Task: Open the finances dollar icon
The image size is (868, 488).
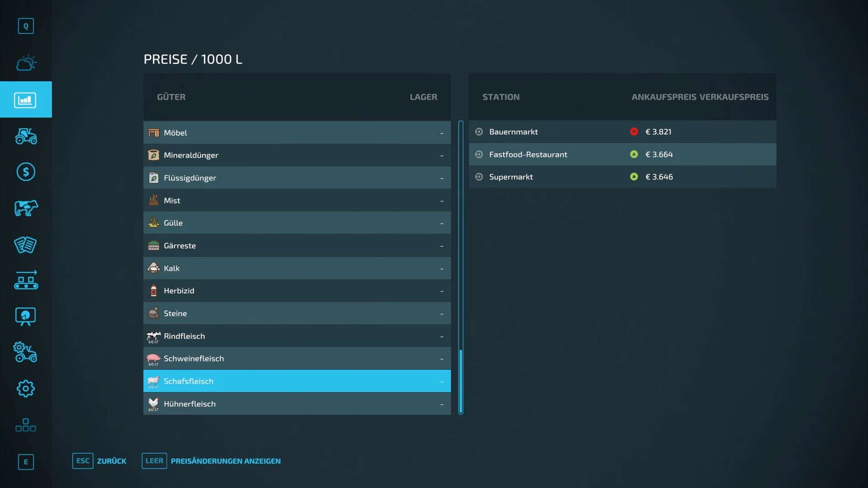Action: point(26,172)
